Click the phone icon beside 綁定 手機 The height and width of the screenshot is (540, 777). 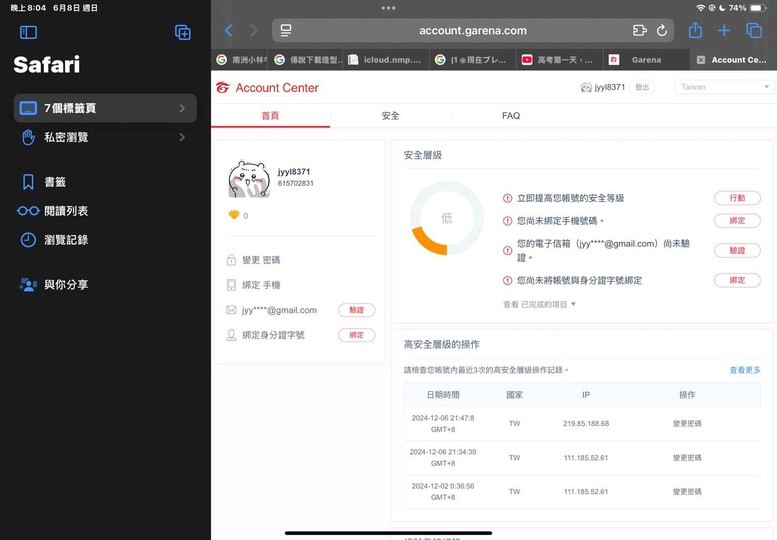pos(231,285)
